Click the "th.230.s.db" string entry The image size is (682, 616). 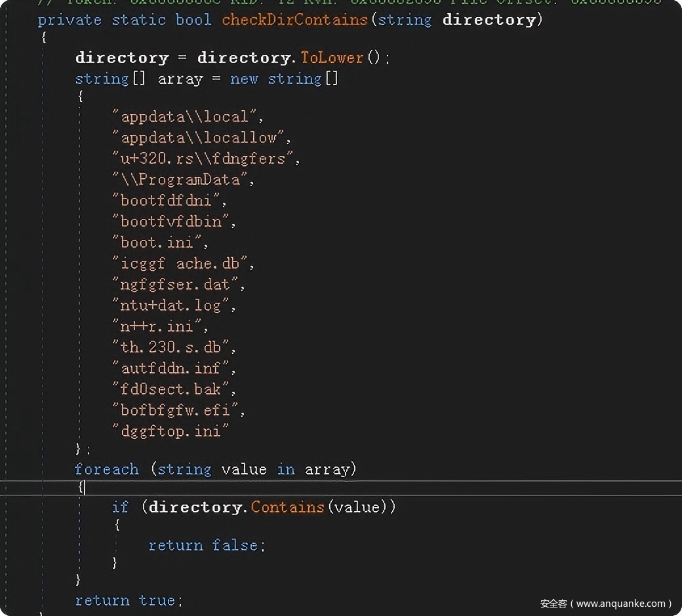coord(173,347)
